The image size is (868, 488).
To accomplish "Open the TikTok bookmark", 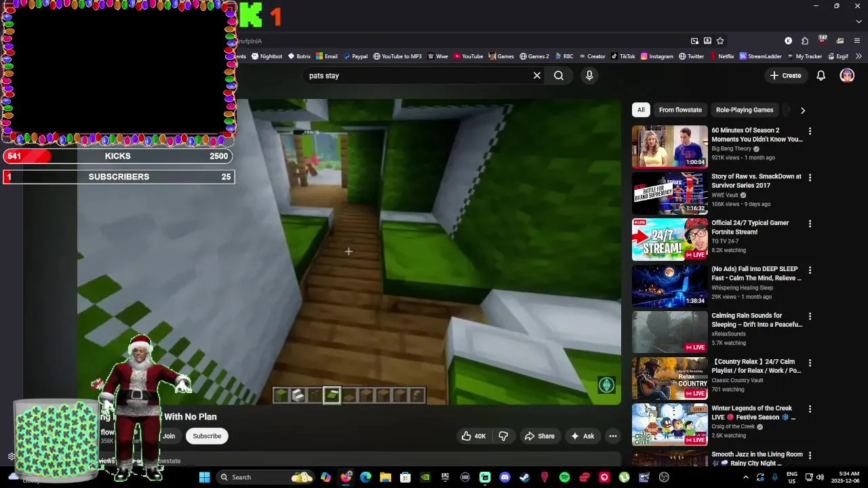I will [x=623, y=56].
